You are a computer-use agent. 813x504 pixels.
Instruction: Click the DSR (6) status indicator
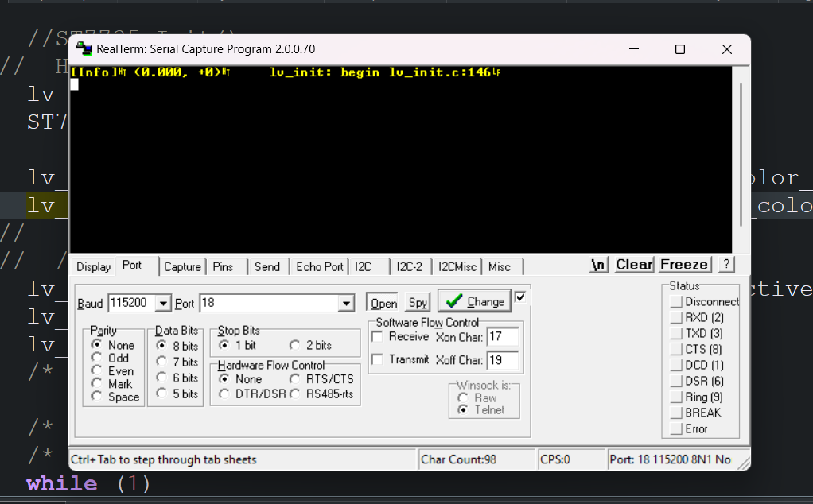(x=675, y=382)
